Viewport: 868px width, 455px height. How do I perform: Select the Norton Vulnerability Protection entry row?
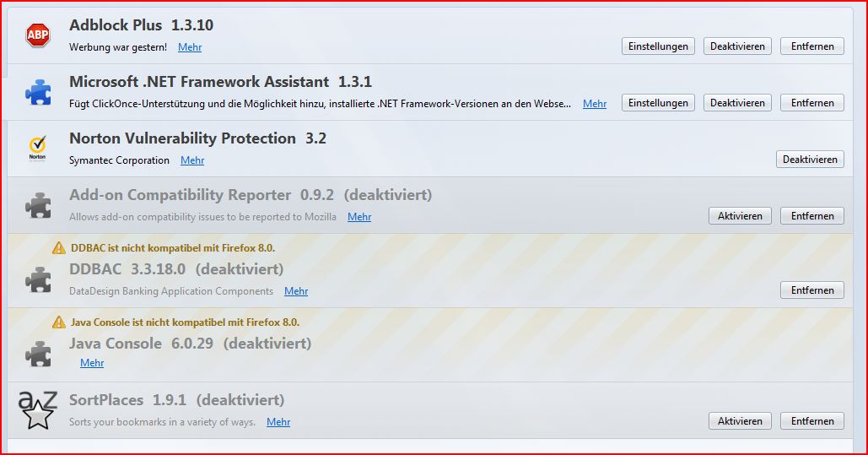tap(429, 149)
